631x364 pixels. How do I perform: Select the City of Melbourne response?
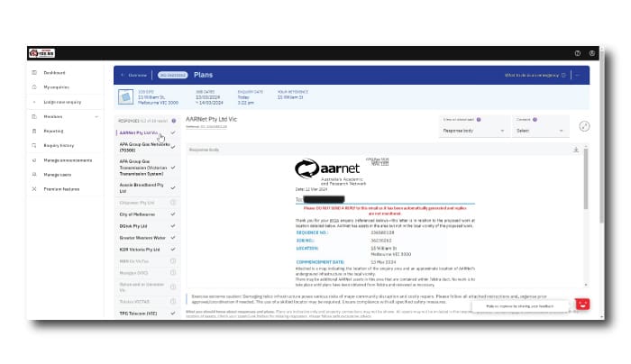[139, 214]
